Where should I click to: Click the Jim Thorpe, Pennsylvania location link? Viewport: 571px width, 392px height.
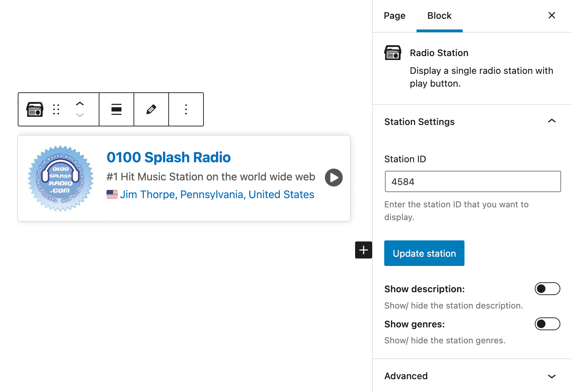tap(217, 195)
